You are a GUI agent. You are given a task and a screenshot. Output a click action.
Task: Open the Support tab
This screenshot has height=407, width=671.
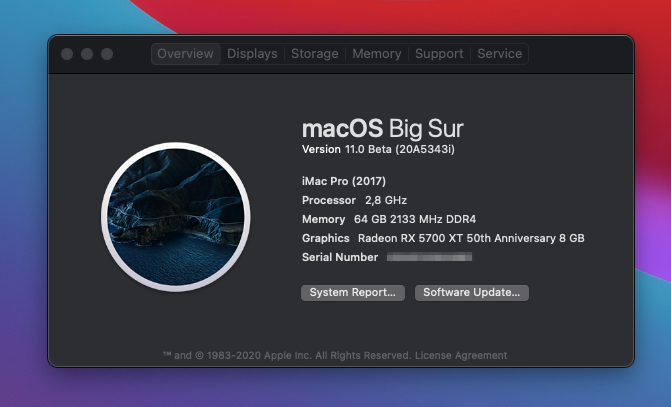point(439,54)
